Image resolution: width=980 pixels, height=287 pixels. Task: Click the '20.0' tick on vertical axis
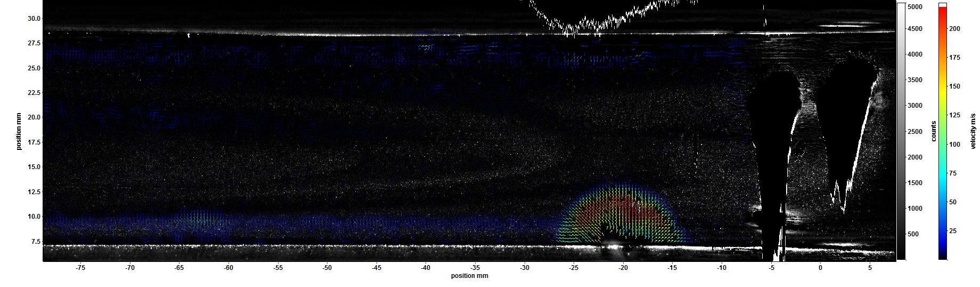click(34, 117)
